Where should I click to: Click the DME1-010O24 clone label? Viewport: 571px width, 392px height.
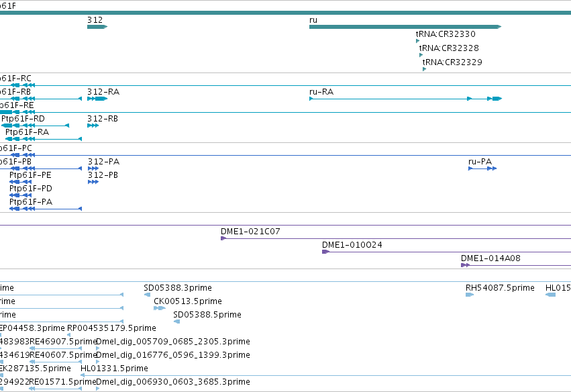tap(352, 245)
